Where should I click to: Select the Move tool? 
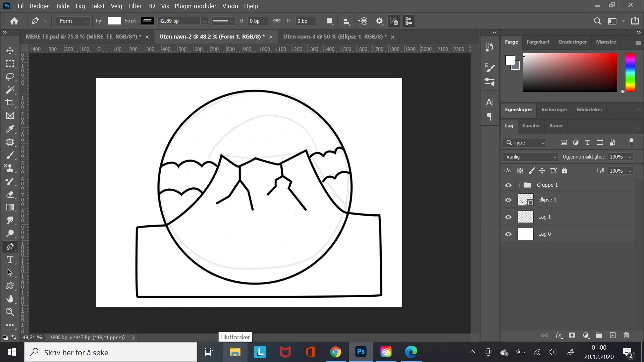(x=10, y=51)
